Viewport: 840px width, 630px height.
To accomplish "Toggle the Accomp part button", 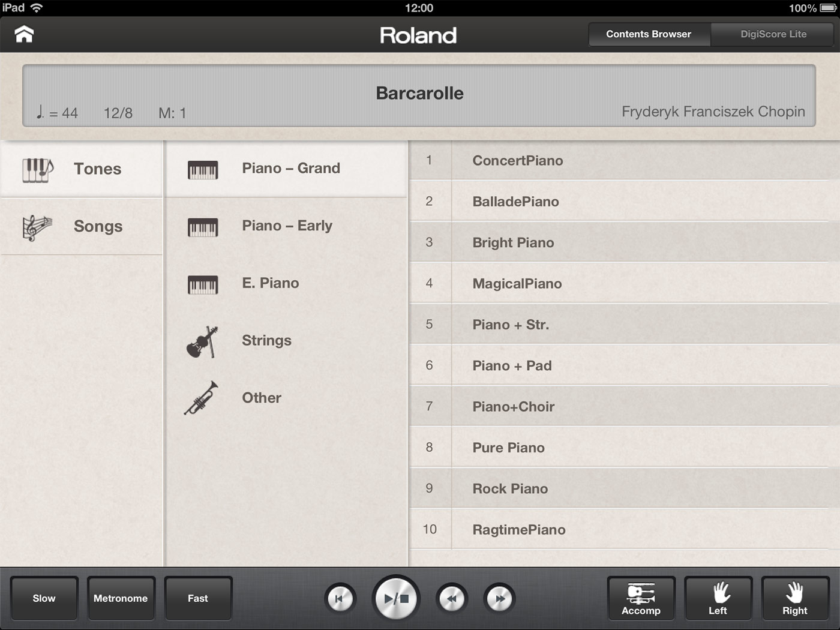I will click(x=641, y=598).
